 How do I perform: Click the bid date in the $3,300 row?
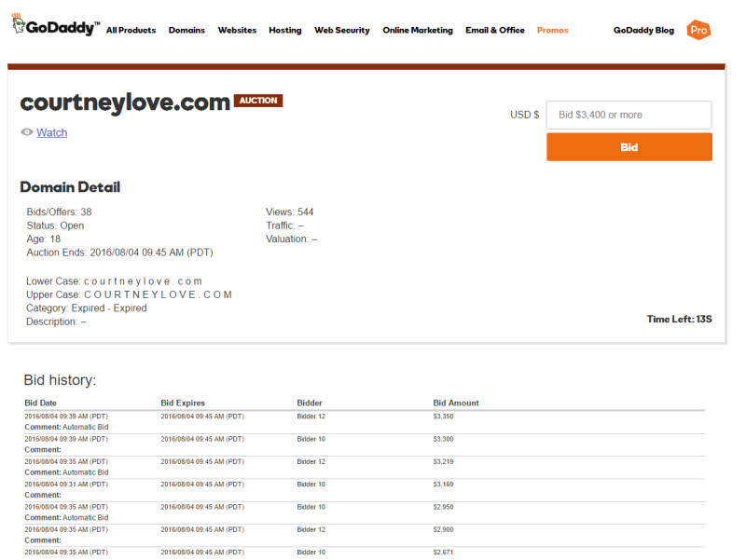click(x=66, y=439)
